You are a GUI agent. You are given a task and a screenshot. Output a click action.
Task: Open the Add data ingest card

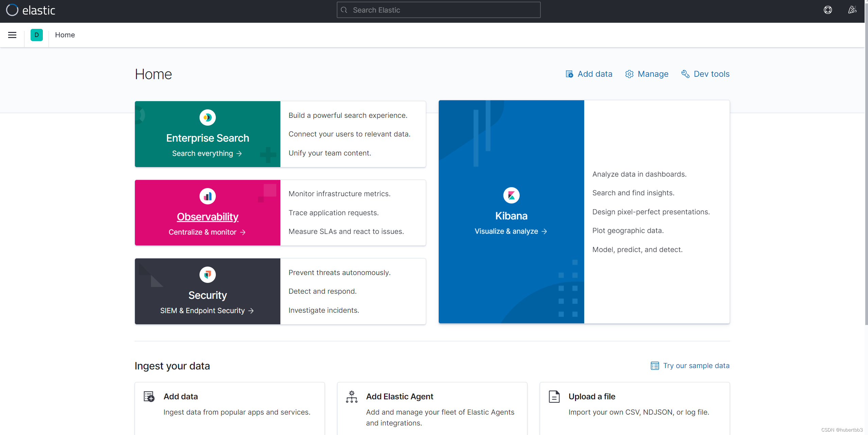point(180,397)
